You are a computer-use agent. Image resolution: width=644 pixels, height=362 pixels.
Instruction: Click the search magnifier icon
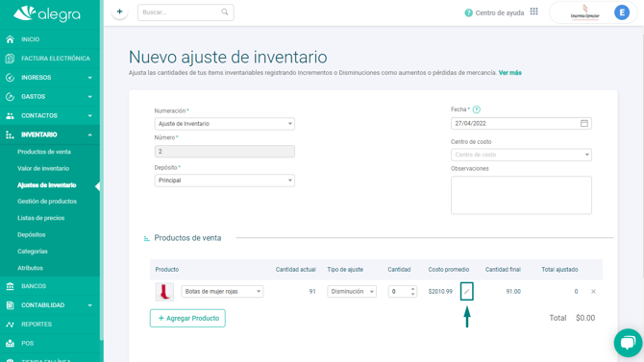tap(225, 12)
